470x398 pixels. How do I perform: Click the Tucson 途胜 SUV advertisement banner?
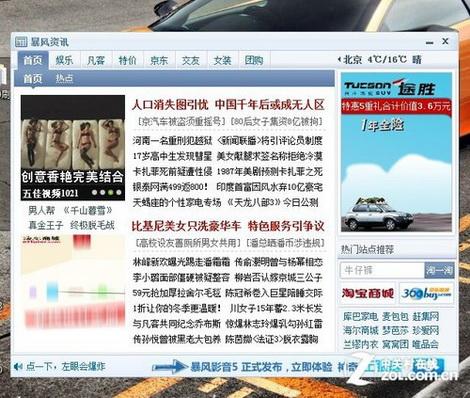tap(396, 152)
